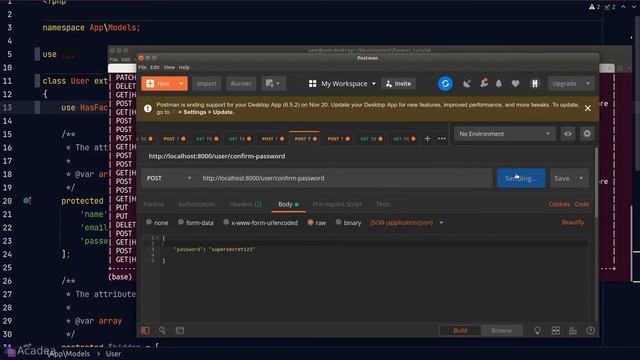Image resolution: width=640 pixels, height=360 pixels.
Task: Switch to Build mode
Action: click(460, 331)
